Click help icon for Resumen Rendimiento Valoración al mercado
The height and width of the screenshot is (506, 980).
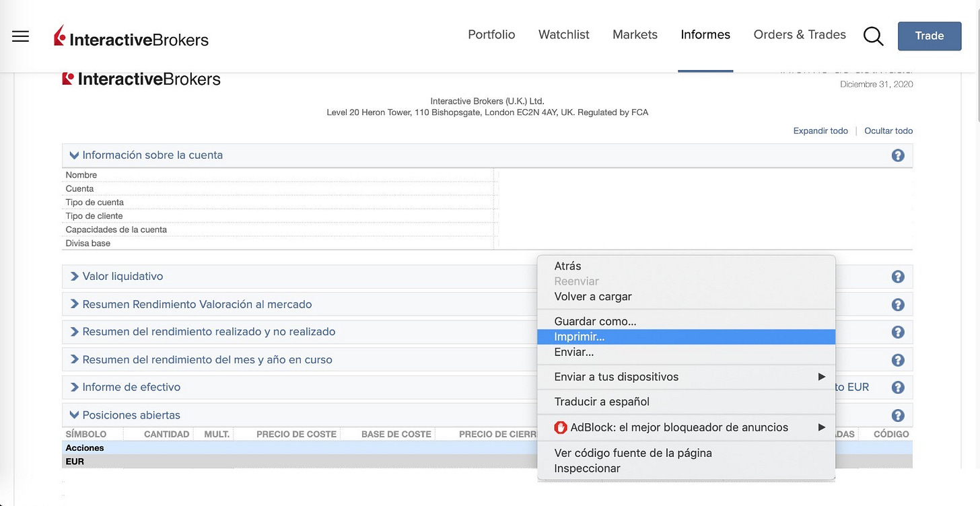[898, 305]
